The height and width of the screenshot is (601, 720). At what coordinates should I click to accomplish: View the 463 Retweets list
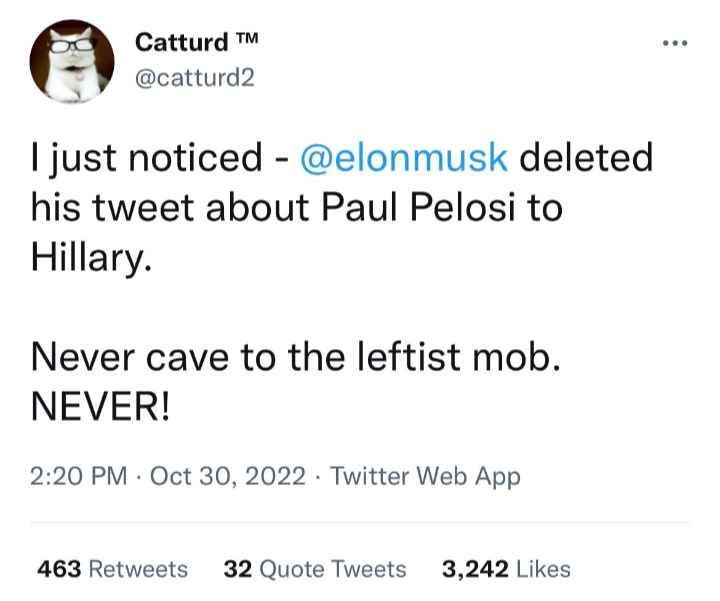[x=112, y=569]
